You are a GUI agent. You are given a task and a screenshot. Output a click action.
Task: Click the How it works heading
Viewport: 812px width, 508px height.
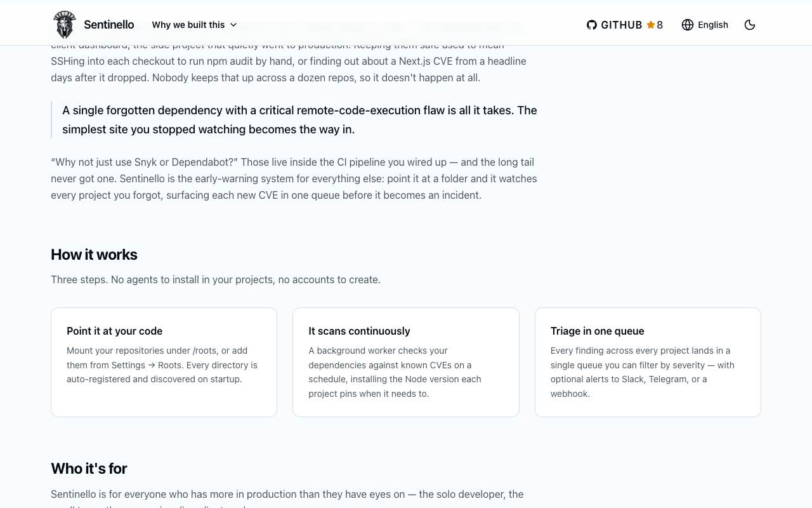(x=94, y=255)
